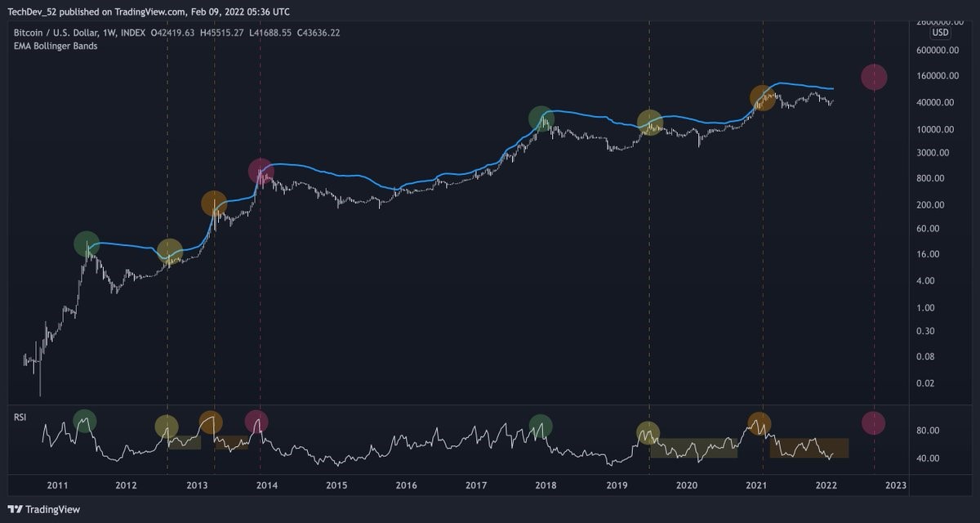Screen dimensions: 980x523
Task: Click the orange circle in RSI pane 2013
Action: point(211,422)
